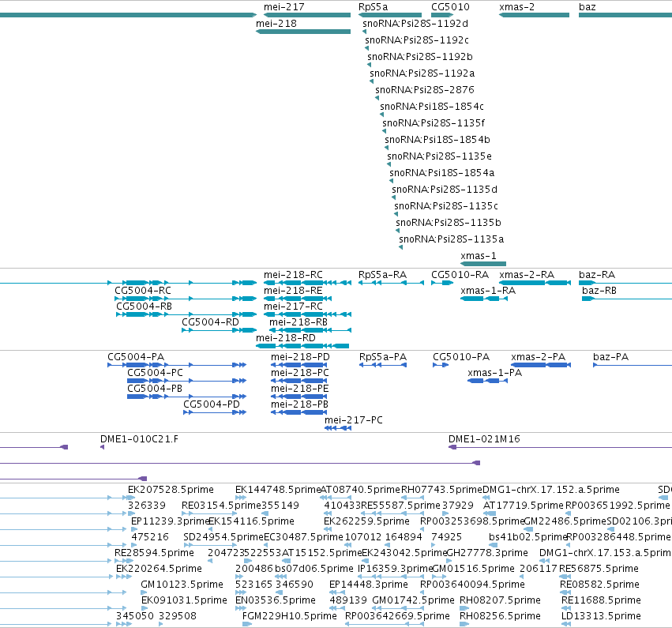Viewport: 672px width, 628px height.
Task: Click protein CG5004-PB
Action: tap(155, 389)
